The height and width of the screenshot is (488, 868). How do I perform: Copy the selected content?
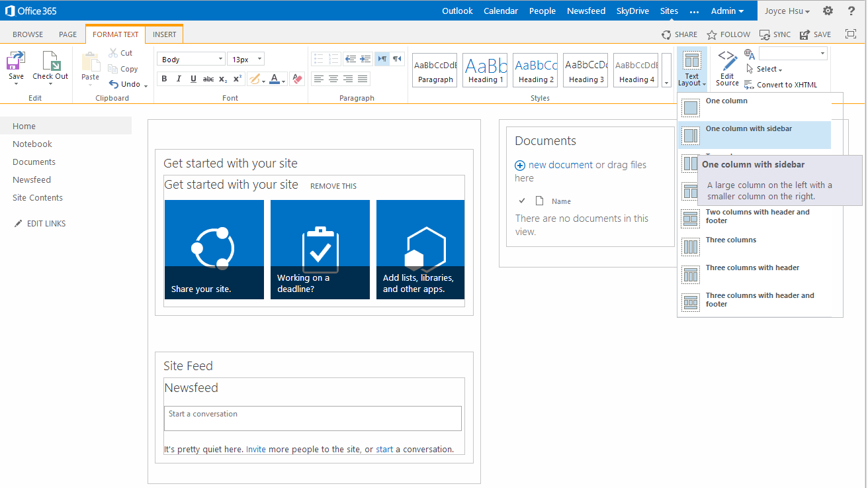pyautogui.click(x=123, y=69)
